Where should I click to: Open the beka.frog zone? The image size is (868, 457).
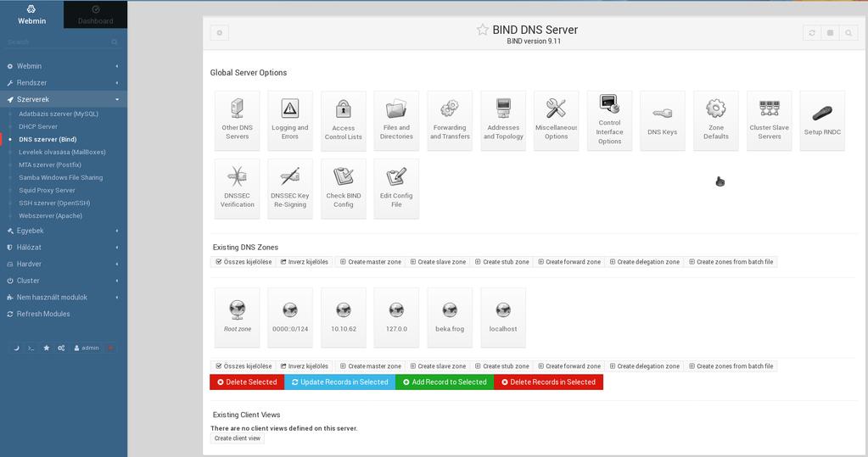pos(450,318)
